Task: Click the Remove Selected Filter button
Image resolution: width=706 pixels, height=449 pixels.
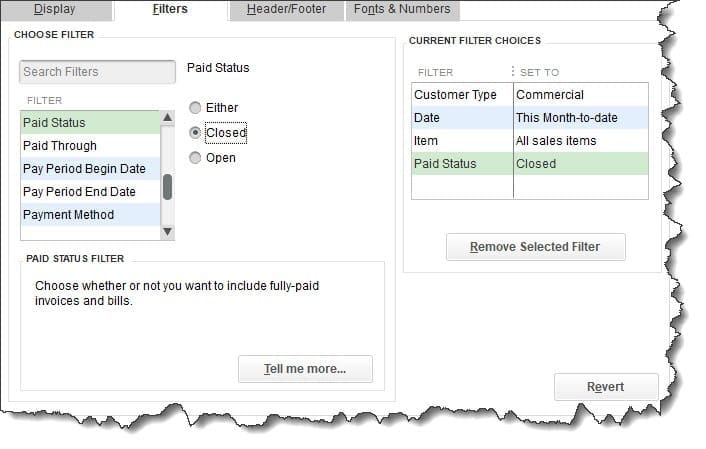Action: [536, 247]
